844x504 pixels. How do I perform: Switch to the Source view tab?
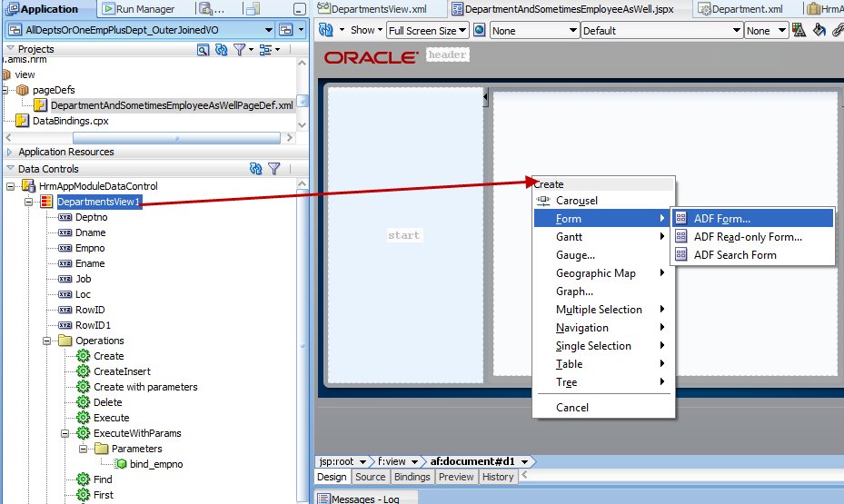click(x=371, y=477)
